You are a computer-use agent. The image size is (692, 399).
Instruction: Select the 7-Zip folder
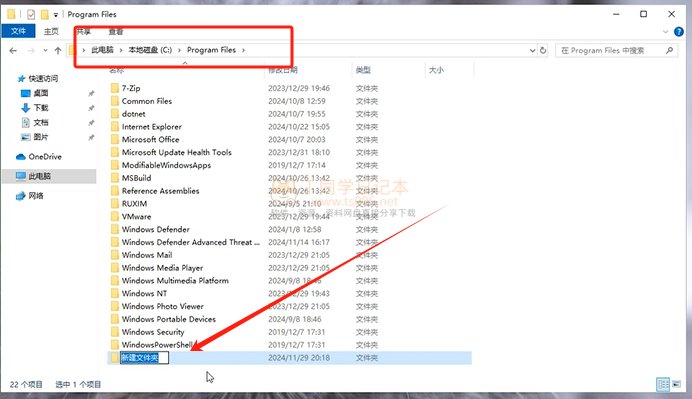point(131,88)
